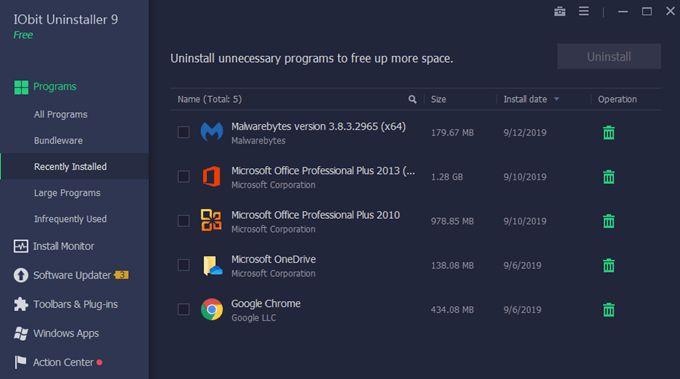Click the trash icon for Malwarebytes
The width and height of the screenshot is (680, 379).
(x=608, y=133)
